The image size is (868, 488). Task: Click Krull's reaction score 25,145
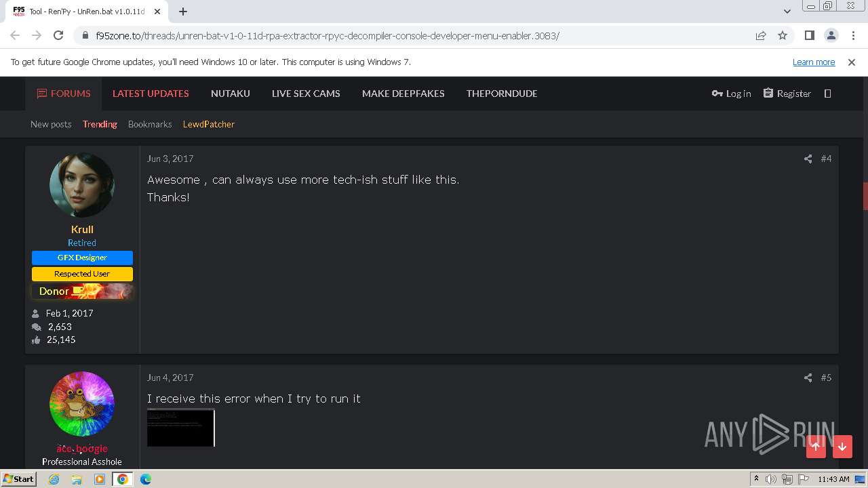(61, 340)
